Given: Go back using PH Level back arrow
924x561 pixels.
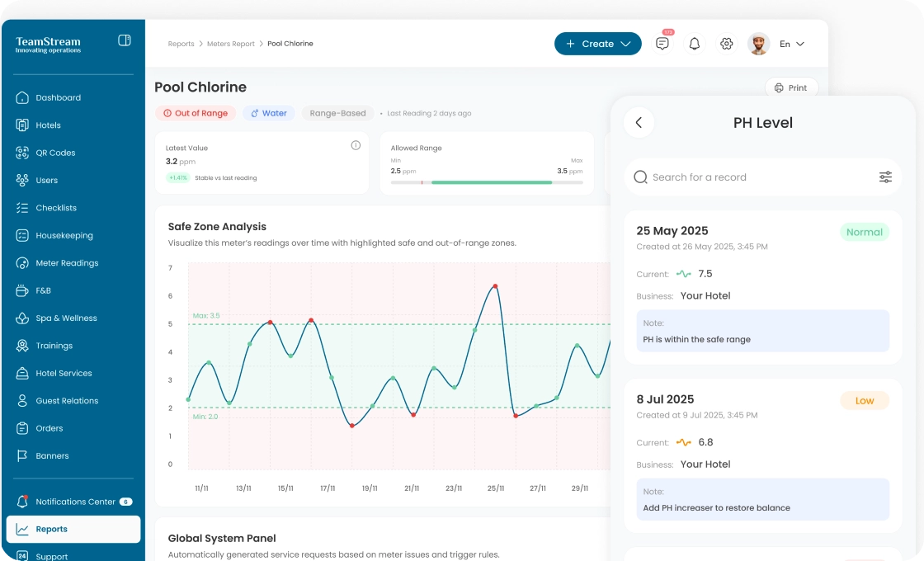Looking at the screenshot, I should 639,123.
